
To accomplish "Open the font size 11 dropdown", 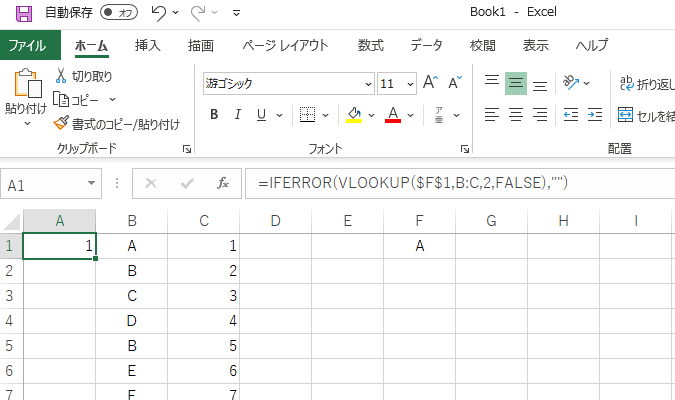I will point(410,84).
